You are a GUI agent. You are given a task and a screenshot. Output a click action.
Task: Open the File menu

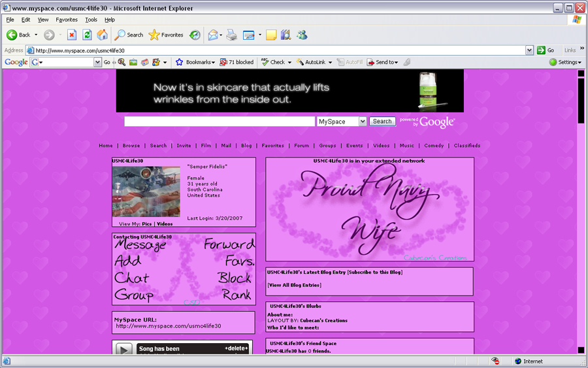(x=10, y=20)
